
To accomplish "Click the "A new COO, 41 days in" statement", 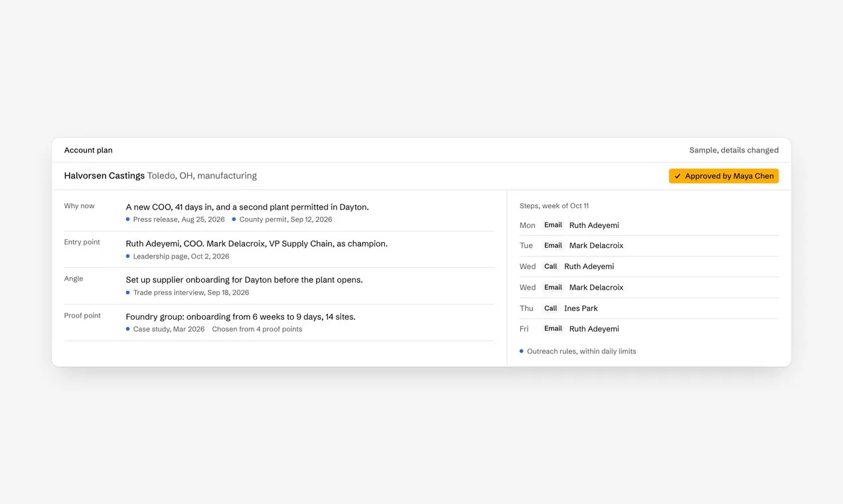I will (247, 207).
